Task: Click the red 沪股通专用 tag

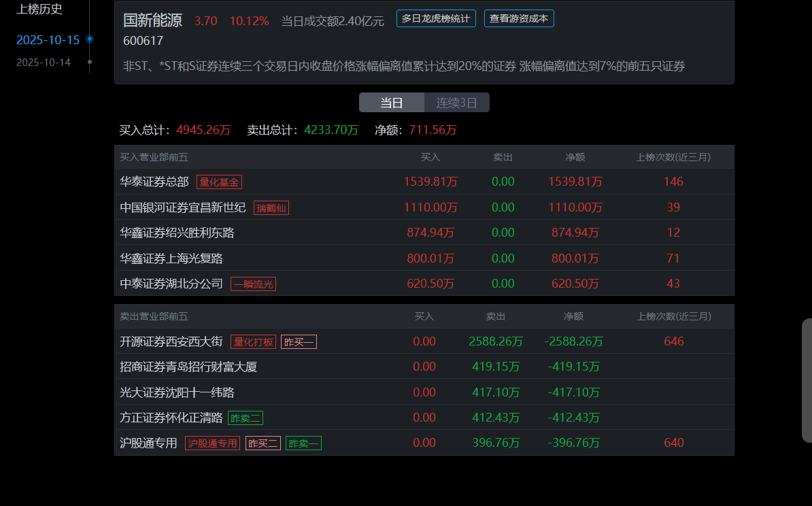Action: (212, 443)
